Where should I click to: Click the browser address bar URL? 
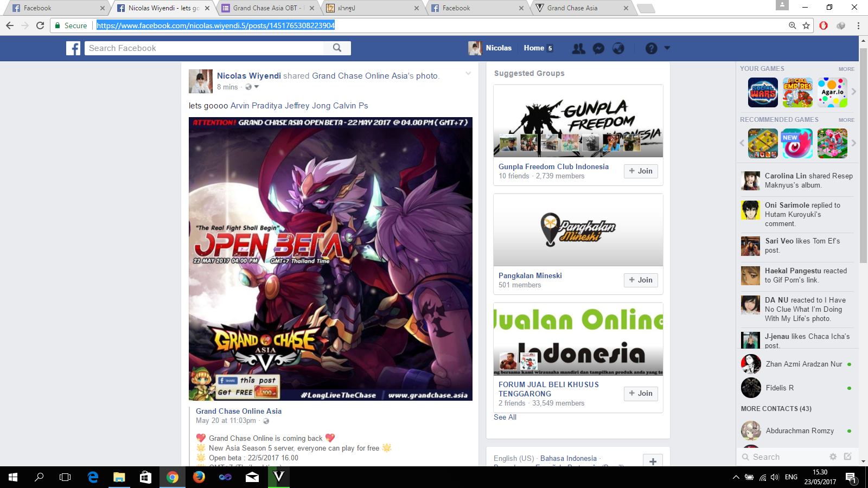coord(215,25)
